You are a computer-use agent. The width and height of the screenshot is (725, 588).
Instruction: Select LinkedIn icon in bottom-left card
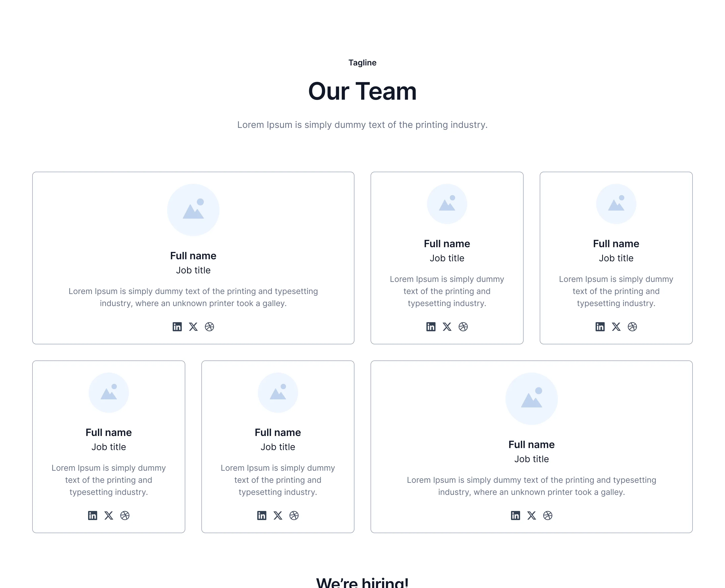[92, 515]
